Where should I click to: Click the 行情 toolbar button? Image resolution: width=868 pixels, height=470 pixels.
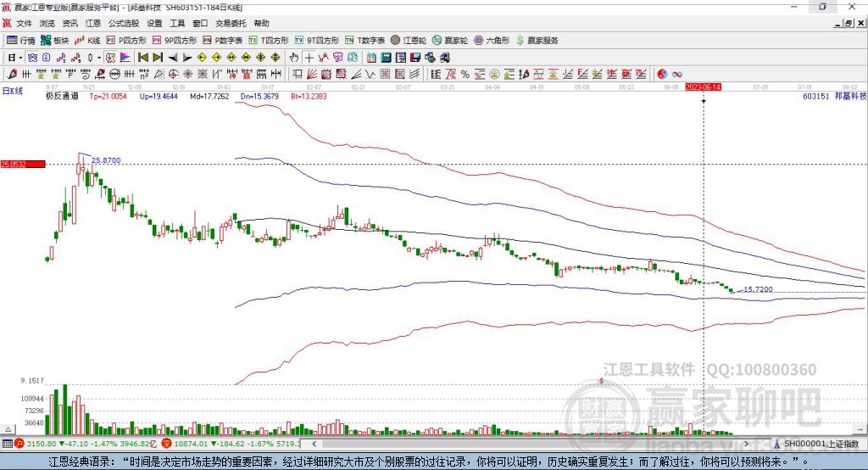20,41
